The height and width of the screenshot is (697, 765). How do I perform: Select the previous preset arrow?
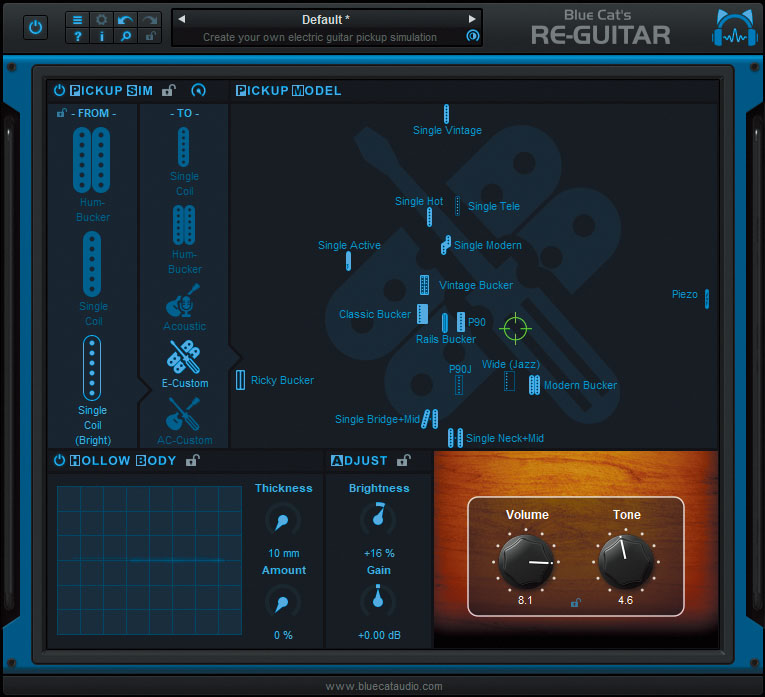pyautogui.click(x=181, y=19)
